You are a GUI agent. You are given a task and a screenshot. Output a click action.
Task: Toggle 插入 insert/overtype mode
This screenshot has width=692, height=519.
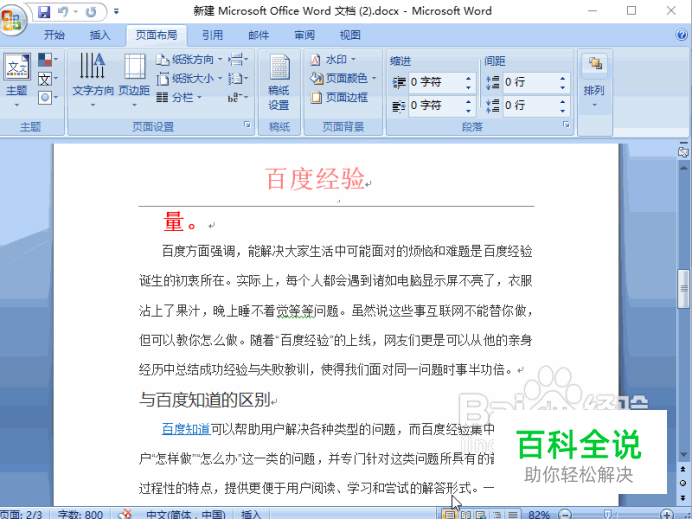[x=252, y=515]
